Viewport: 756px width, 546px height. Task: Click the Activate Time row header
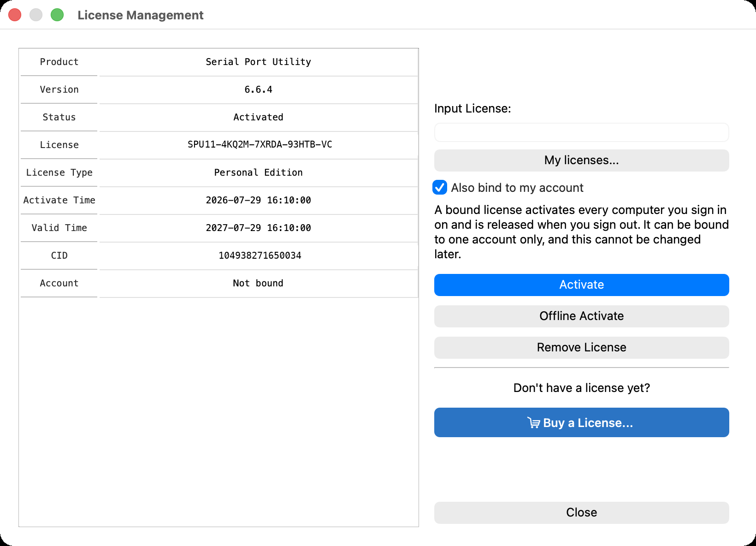click(59, 200)
